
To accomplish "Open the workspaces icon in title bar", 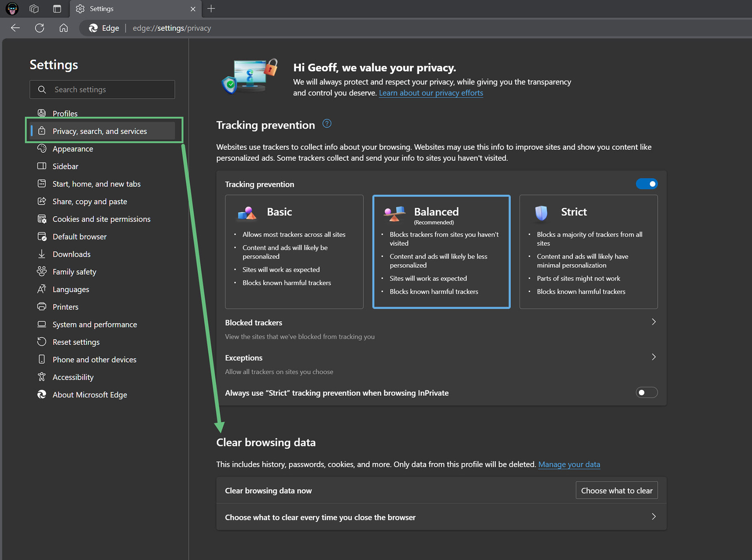I will (x=34, y=9).
